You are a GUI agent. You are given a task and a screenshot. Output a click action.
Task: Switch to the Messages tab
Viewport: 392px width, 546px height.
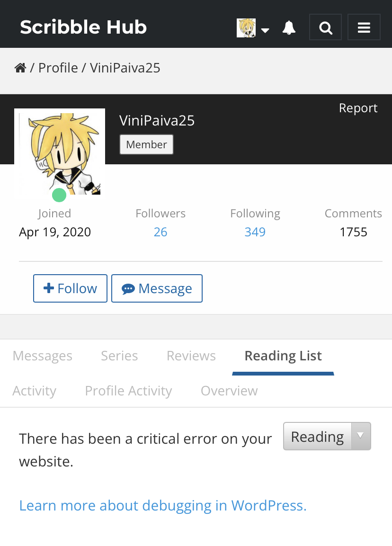click(x=43, y=356)
